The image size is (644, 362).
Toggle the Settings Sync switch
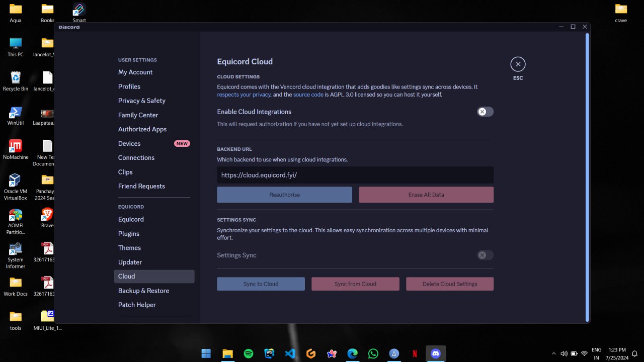pos(485,255)
